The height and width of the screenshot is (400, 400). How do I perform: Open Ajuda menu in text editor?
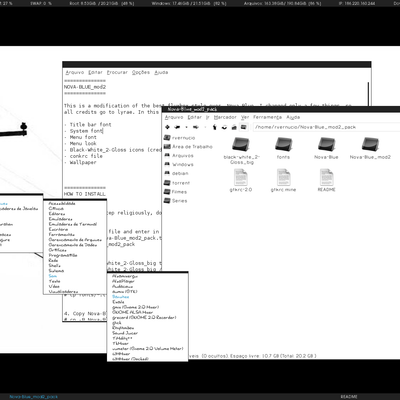click(161, 72)
